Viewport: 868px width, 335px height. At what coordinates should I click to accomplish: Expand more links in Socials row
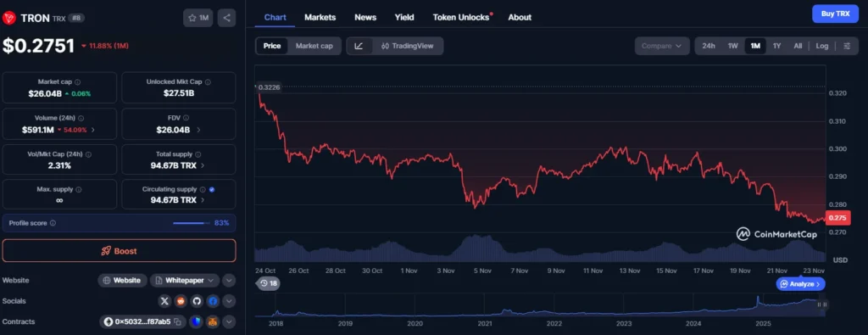[x=229, y=301]
